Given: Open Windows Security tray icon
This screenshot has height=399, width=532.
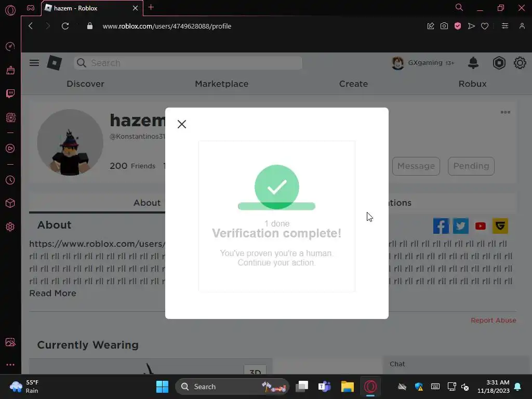Looking at the screenshot, I should 419,387.
